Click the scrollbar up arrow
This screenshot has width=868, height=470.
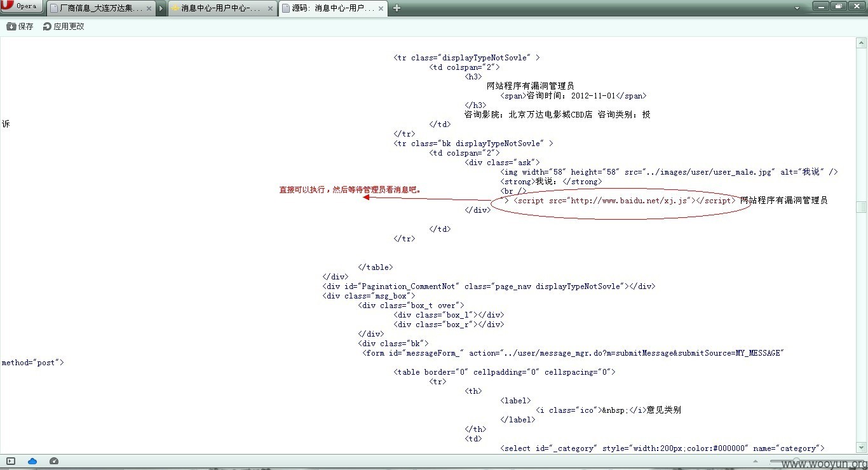point(861,43)
